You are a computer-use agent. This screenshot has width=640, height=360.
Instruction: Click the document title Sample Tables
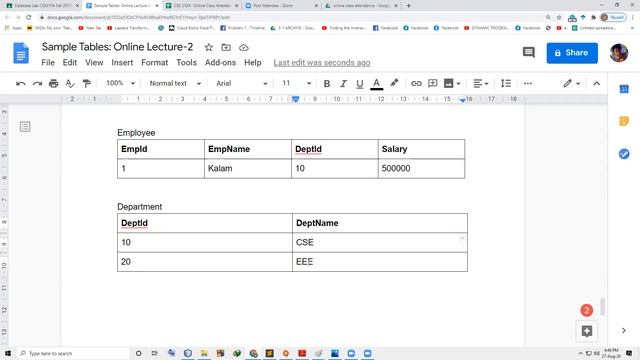click(117, 47)
